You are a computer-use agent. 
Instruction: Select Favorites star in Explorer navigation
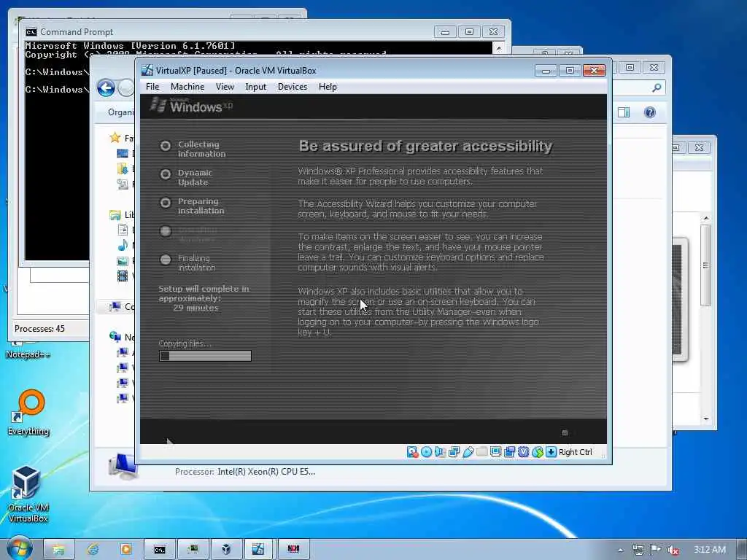coord(115,138)
